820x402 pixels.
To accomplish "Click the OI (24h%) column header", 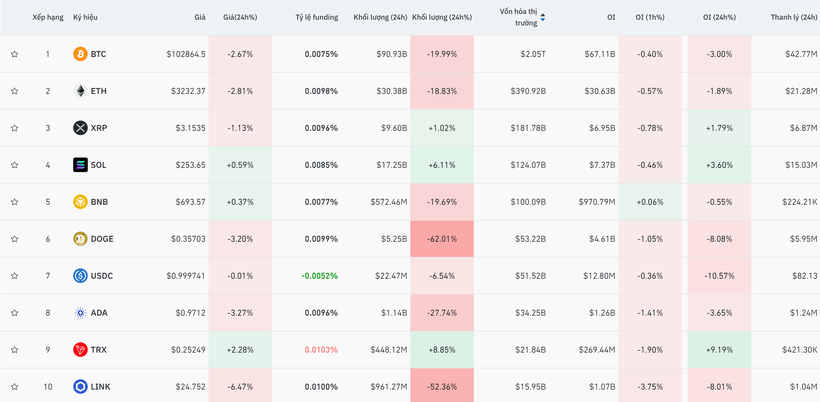I will [719, 17].
